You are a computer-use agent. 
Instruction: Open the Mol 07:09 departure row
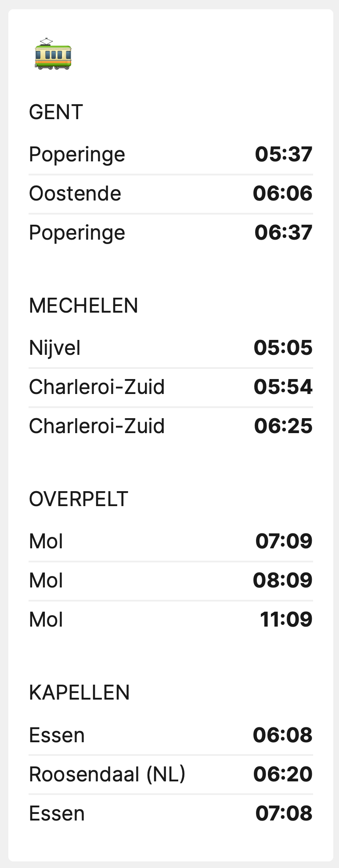click(x=170, y=541)
